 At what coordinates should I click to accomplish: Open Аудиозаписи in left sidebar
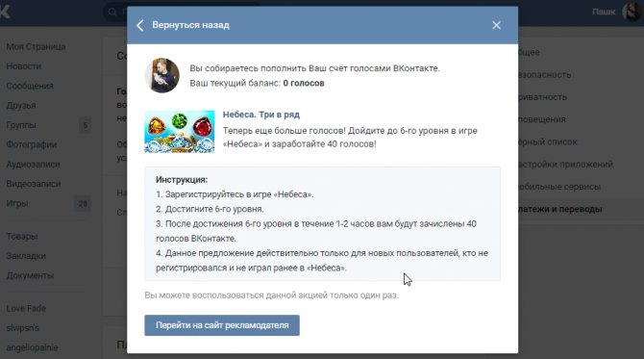click(34, 164)
